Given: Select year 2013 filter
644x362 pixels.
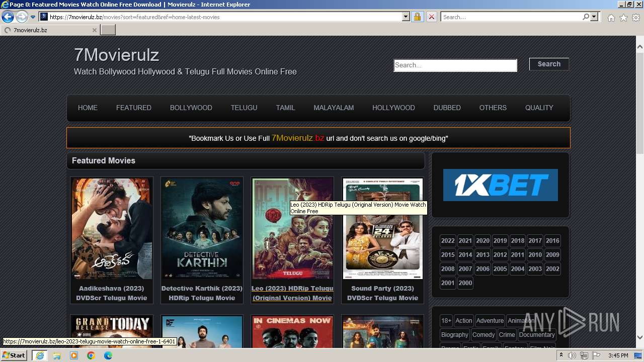Looking at the screenshot, I should point(482,255).
